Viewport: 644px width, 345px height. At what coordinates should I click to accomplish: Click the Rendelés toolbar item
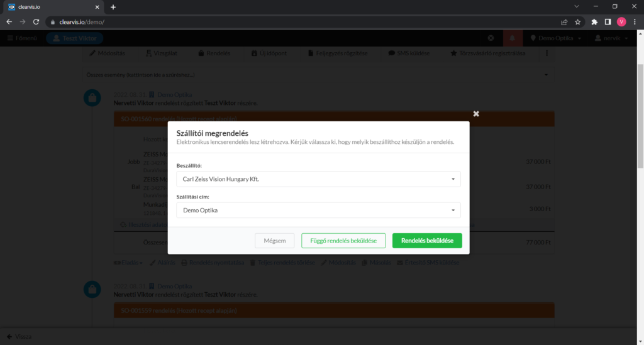pyautogui.click(x=214, y=53)
